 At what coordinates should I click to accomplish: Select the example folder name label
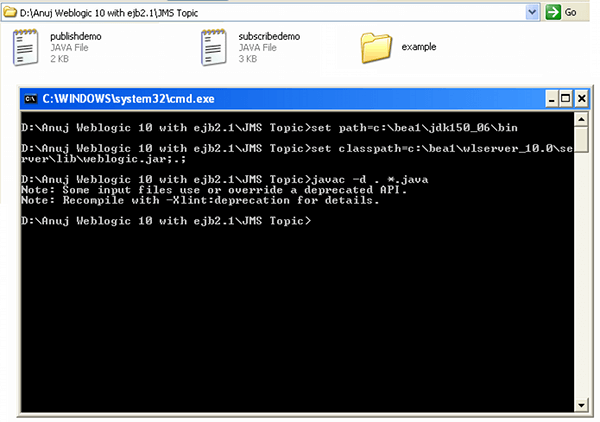418,47
